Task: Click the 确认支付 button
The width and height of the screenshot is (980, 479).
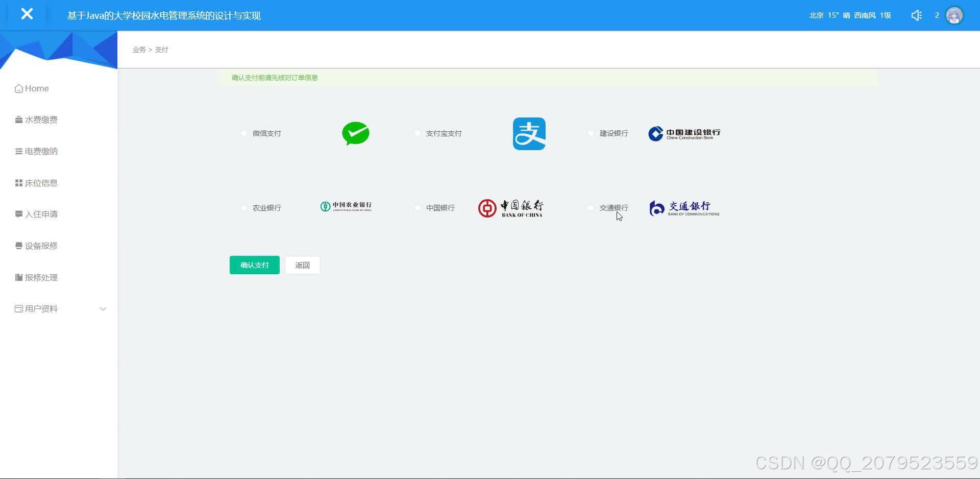Action: click(255, 265)
